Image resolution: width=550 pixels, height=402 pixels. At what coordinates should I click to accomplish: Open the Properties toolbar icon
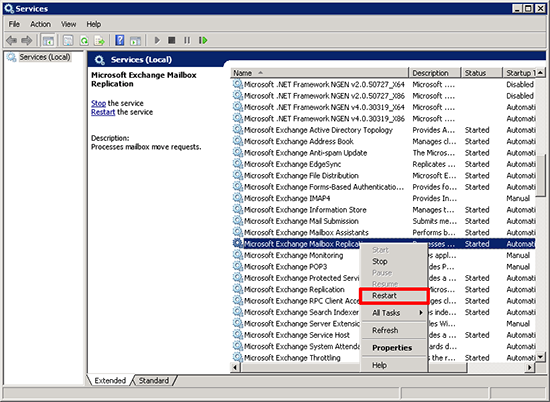(x=68, y=41)
